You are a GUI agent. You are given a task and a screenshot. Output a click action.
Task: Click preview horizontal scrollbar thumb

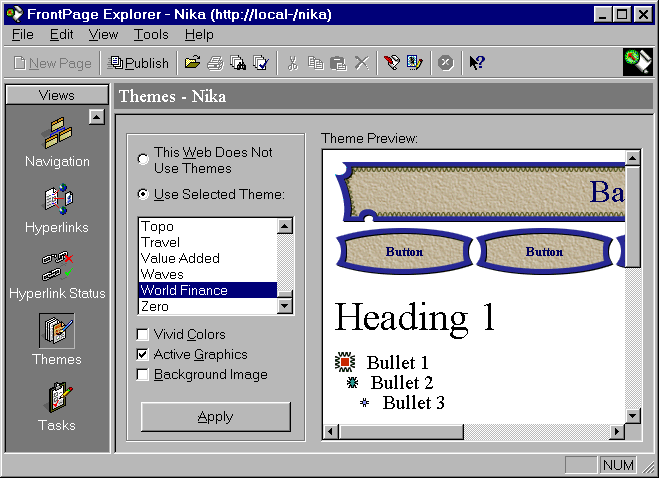(401, 431)
